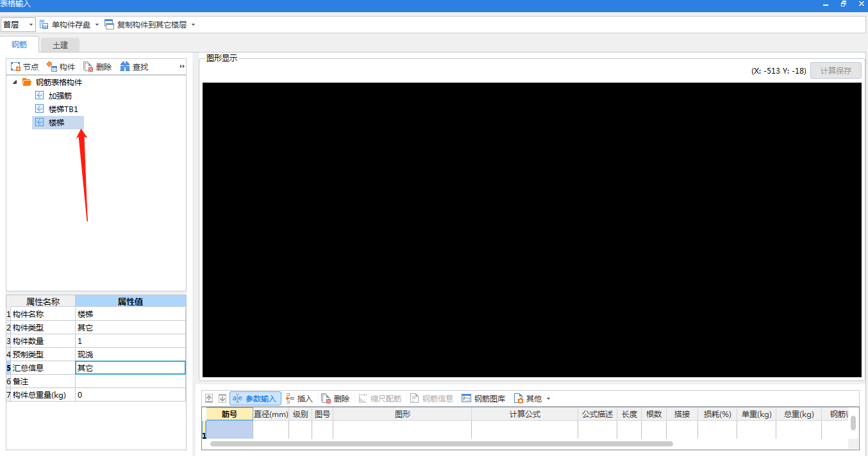Click the 计算保存 button

click(x=835, y=71)
